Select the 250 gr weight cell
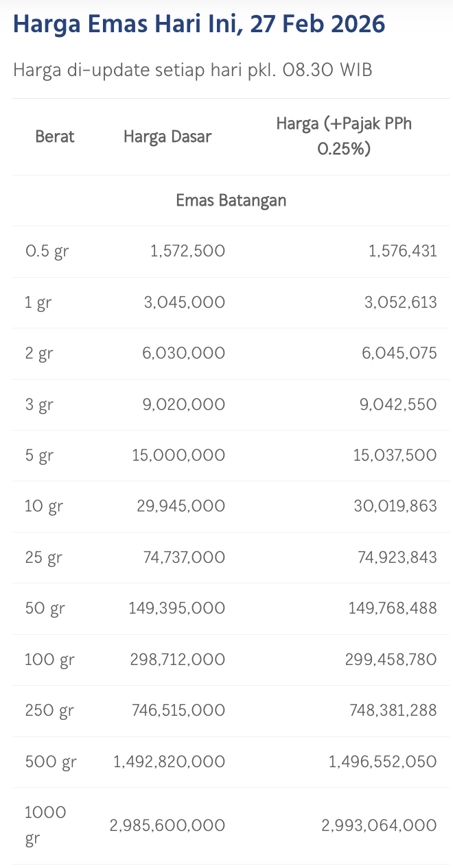The width and height of the screenshot is (453, 868). tap(49, 711)
